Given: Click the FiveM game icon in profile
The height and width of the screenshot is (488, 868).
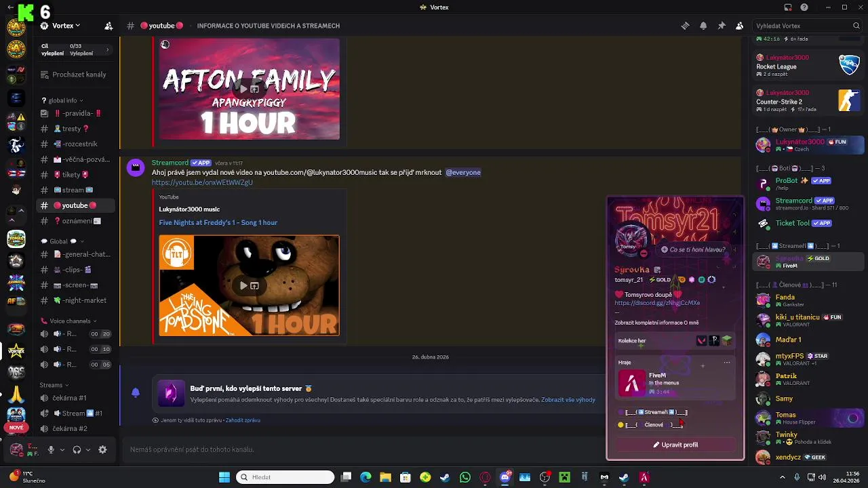Looking at the screenshot, I should (632, 384).
